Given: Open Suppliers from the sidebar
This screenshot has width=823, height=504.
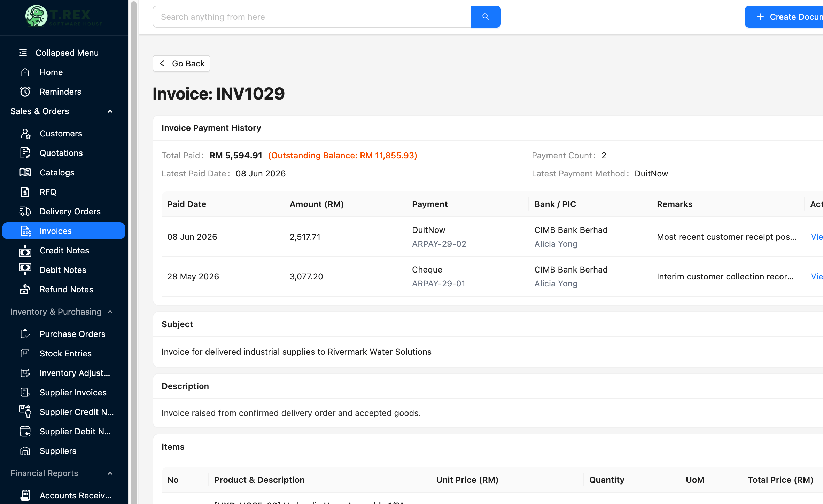Looking at the screenshot, I should click(58, 451).
